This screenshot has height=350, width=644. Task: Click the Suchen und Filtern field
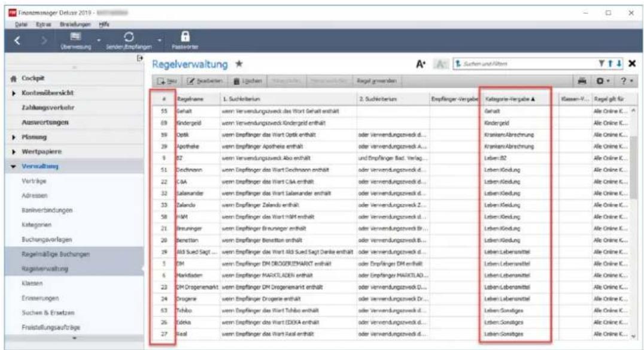pyautogui.click(x=525, y=64)
